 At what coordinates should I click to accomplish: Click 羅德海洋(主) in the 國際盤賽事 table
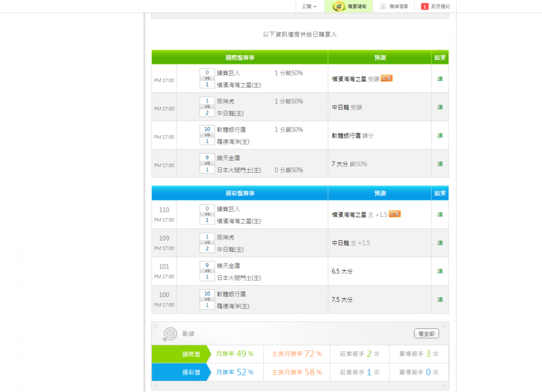point(233,142)
